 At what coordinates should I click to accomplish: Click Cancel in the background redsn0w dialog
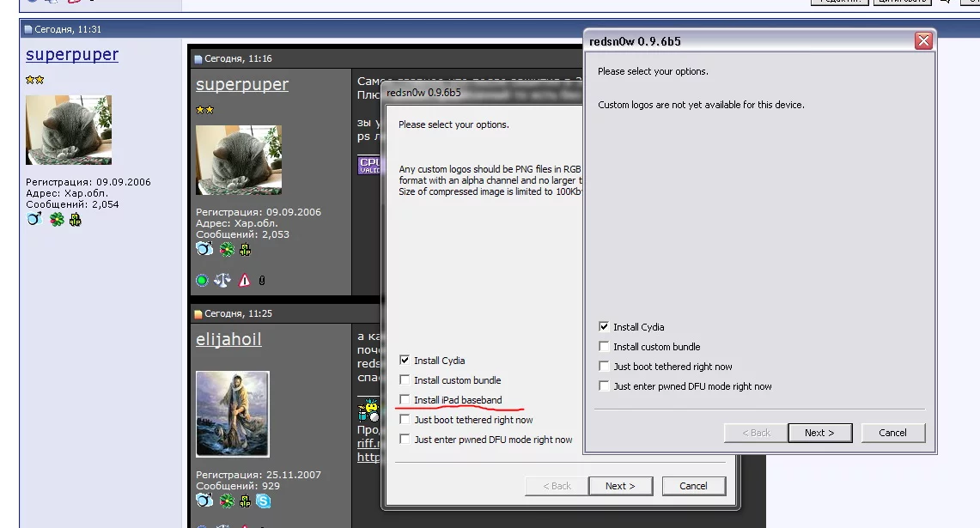pos(693,486)
